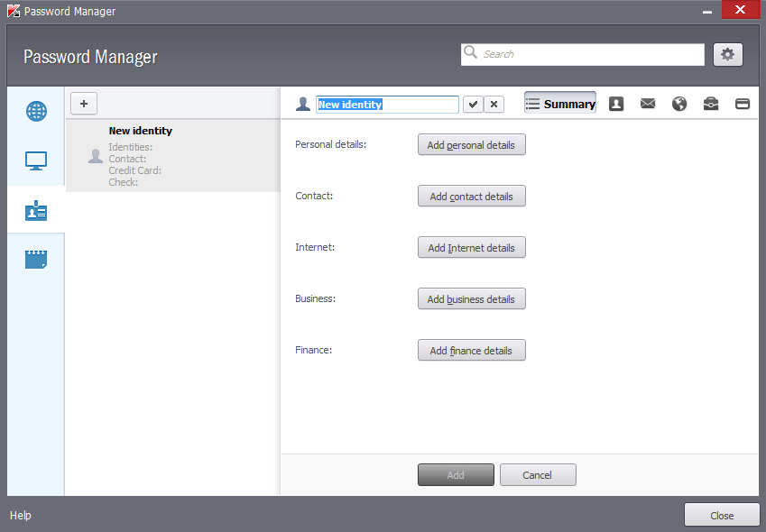This screenshot has height=532, width=766.
Task: Click the Add contact details button
Action: coord(472,197)
